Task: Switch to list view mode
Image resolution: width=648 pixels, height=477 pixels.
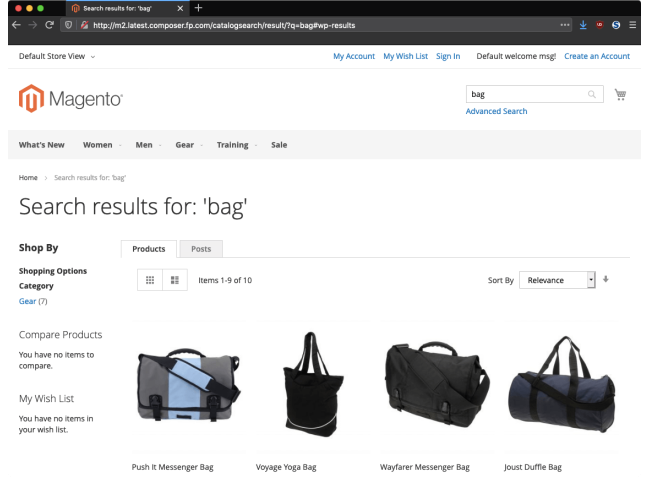Action: (x=175, y=280)
